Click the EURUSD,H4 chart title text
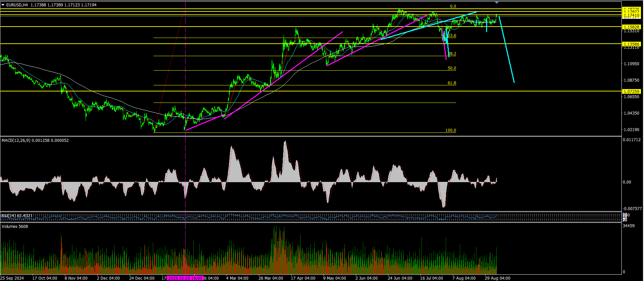This screenshot has height=281, width=644. pyautogui.click(x=17, y=5)
